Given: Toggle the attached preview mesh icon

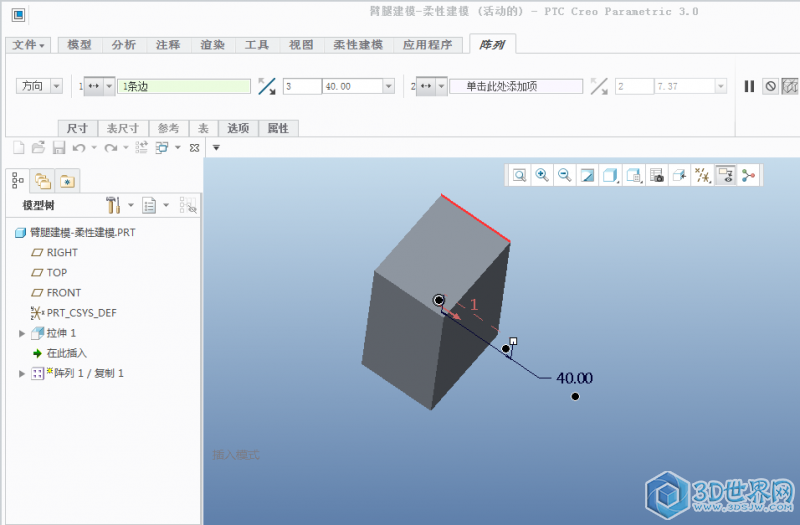Looking at the screenshot, I should 790,86.
